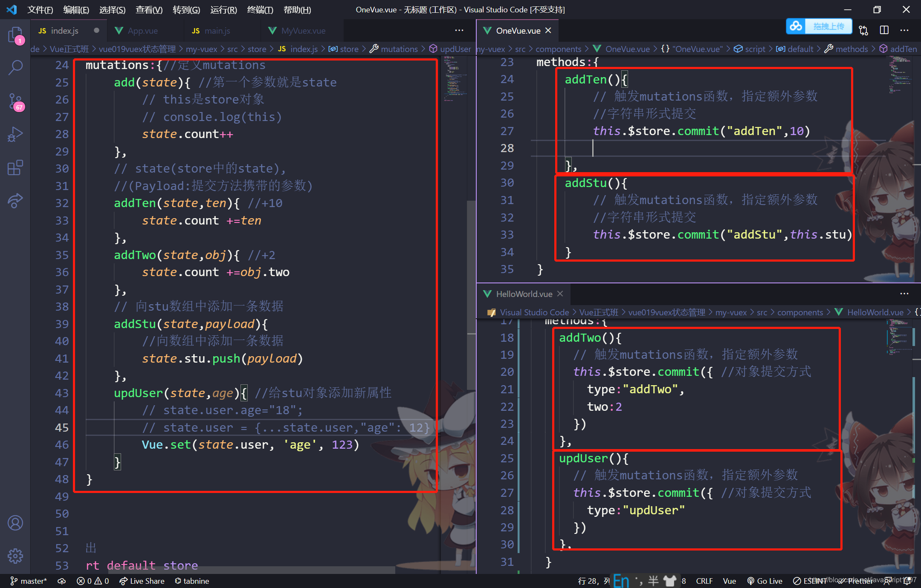Click the master branch indicator
The image size is (921, 588).
(x=29, y=581)
